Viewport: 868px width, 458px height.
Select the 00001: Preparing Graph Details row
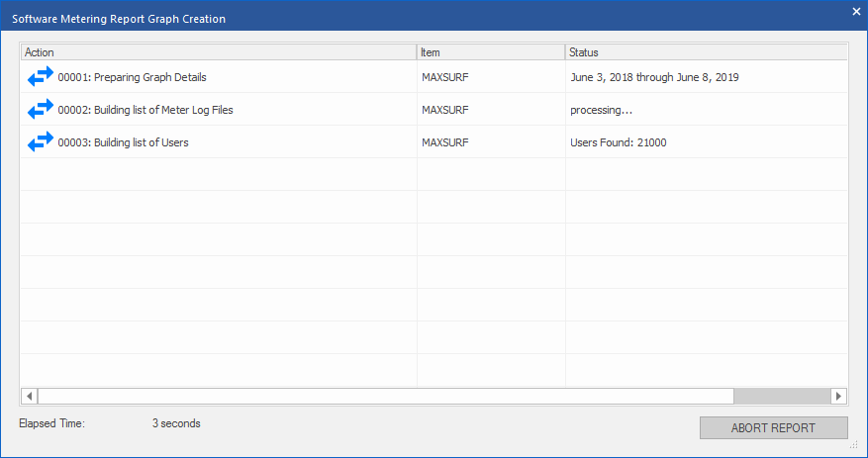(434, 77)
